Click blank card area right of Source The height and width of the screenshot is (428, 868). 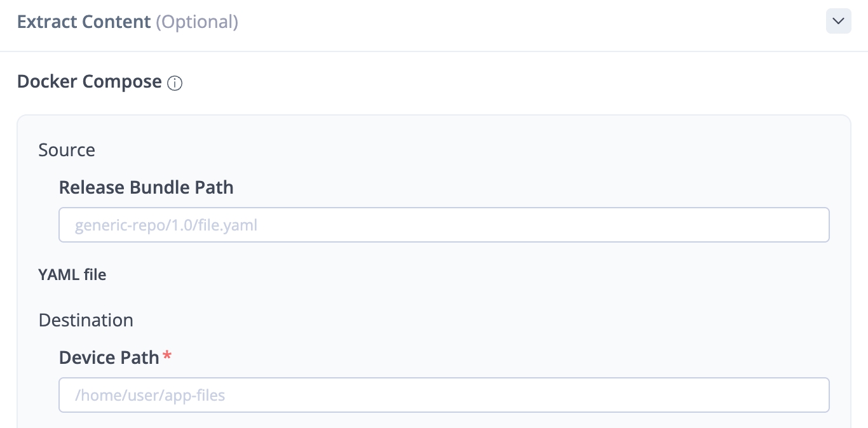click(x=445, y=150)
